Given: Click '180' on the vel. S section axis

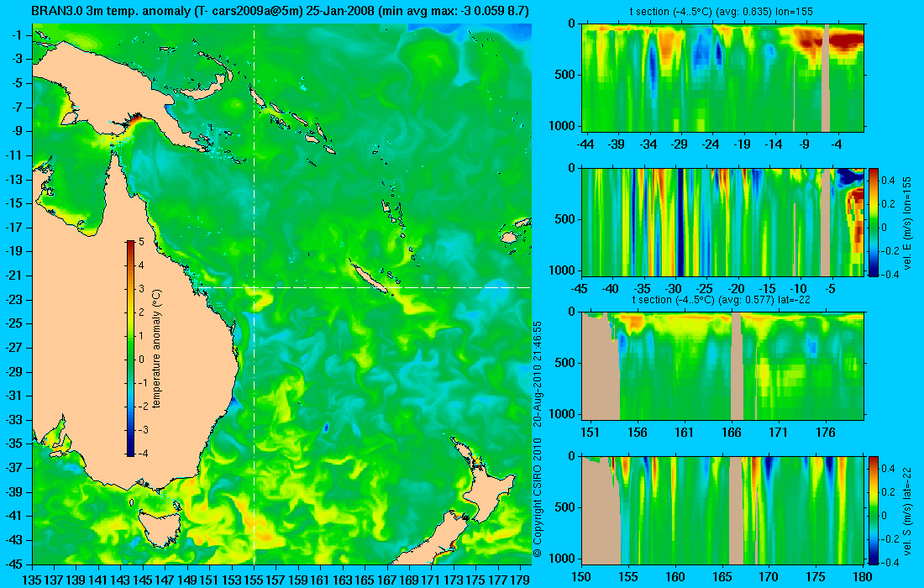Looking at the screenshot, I should (863, 577).
